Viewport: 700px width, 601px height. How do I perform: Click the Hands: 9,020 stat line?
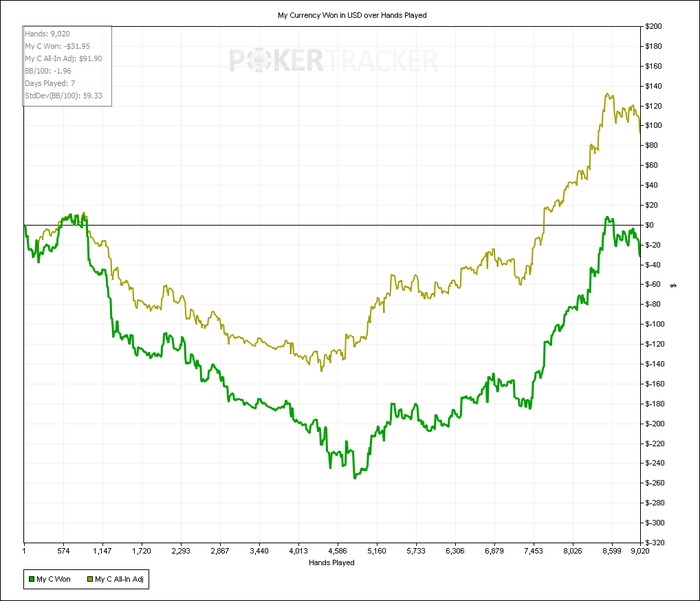click(47, 34)
